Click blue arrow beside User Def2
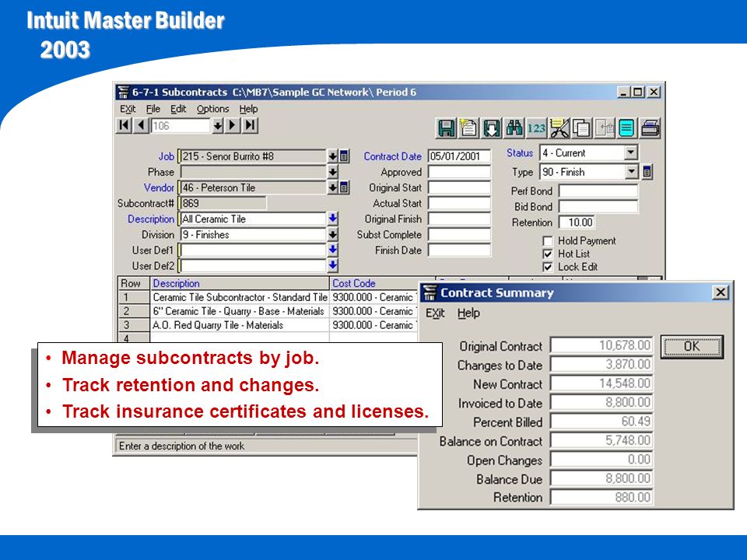 332,265
